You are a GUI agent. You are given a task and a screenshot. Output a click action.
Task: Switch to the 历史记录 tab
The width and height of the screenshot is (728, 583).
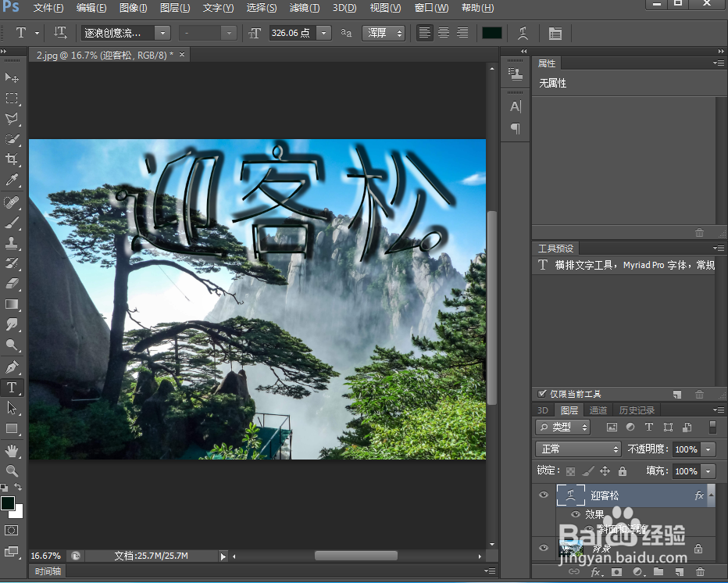[x=637, y=410]
